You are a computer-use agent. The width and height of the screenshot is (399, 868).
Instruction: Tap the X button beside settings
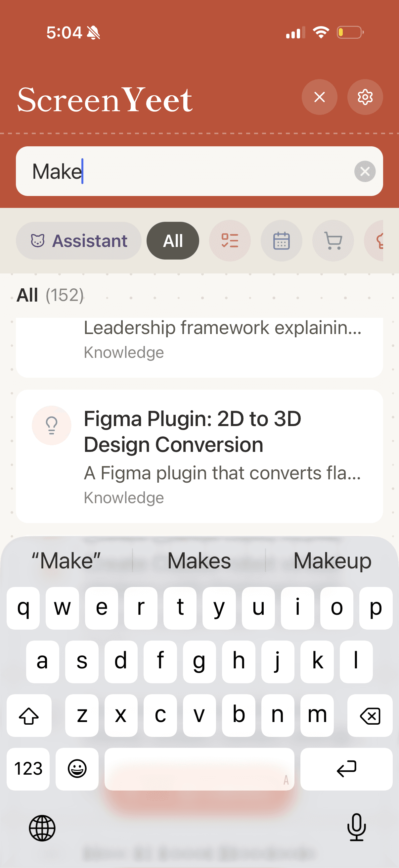click(319, 97)
